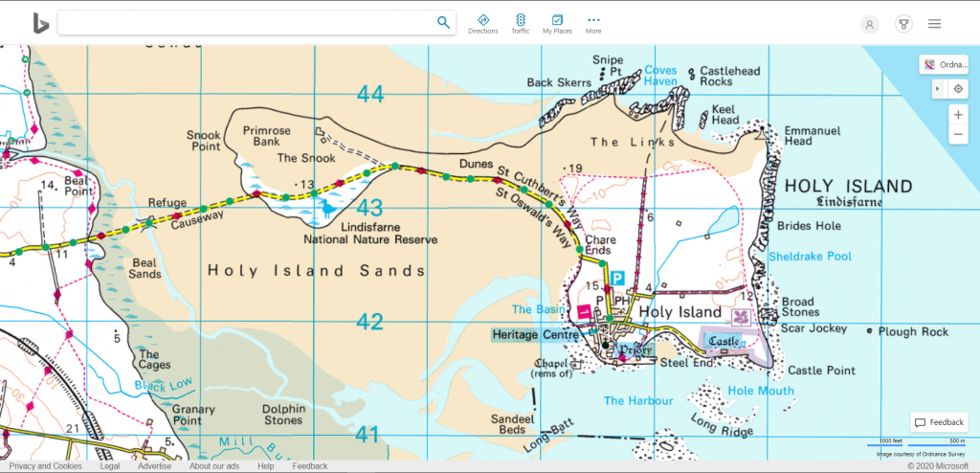Click the Sandeel Beds label
The height and width of the screenshot is (473, 980).
point(511,424)
